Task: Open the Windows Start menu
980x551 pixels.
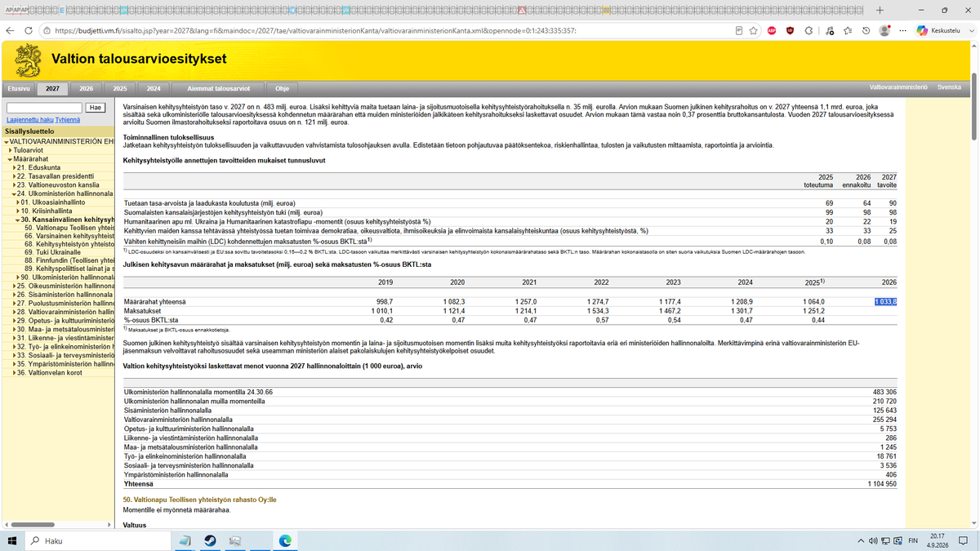Action: point(12,540)
